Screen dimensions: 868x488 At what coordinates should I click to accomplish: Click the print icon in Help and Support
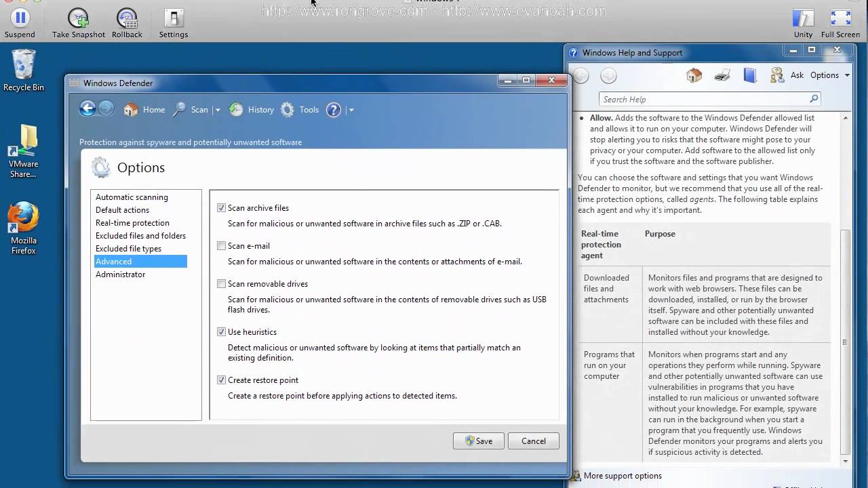tap(722, 75)
